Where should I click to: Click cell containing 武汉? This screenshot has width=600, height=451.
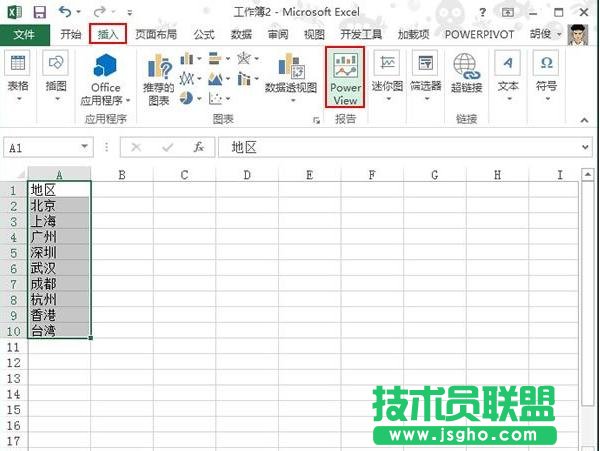[59, 268]
